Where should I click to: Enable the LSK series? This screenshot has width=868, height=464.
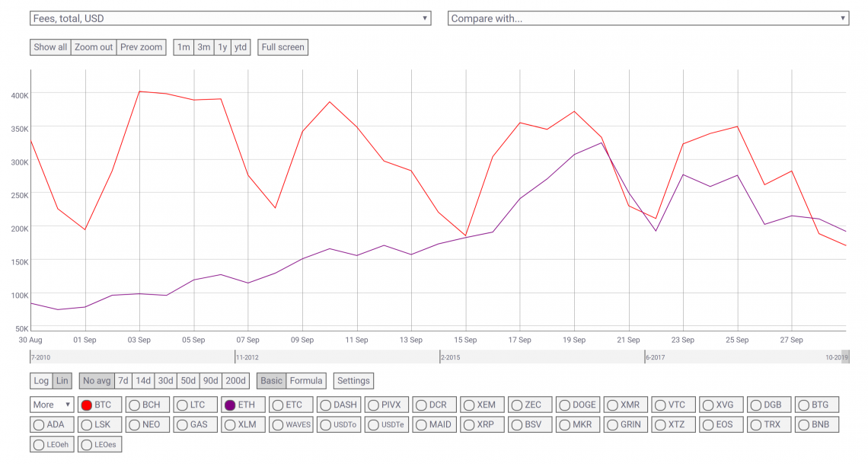pyautogui.click(x=100, y=424)
